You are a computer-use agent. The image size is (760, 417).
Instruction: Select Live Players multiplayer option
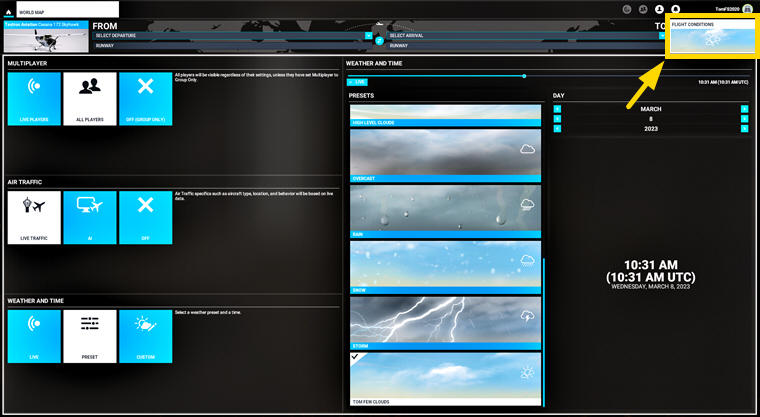pos(34,99)
